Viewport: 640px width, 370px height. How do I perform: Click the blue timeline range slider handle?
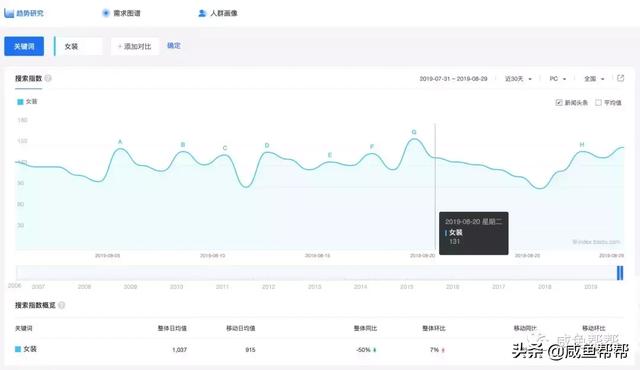[x=620, y=273]
